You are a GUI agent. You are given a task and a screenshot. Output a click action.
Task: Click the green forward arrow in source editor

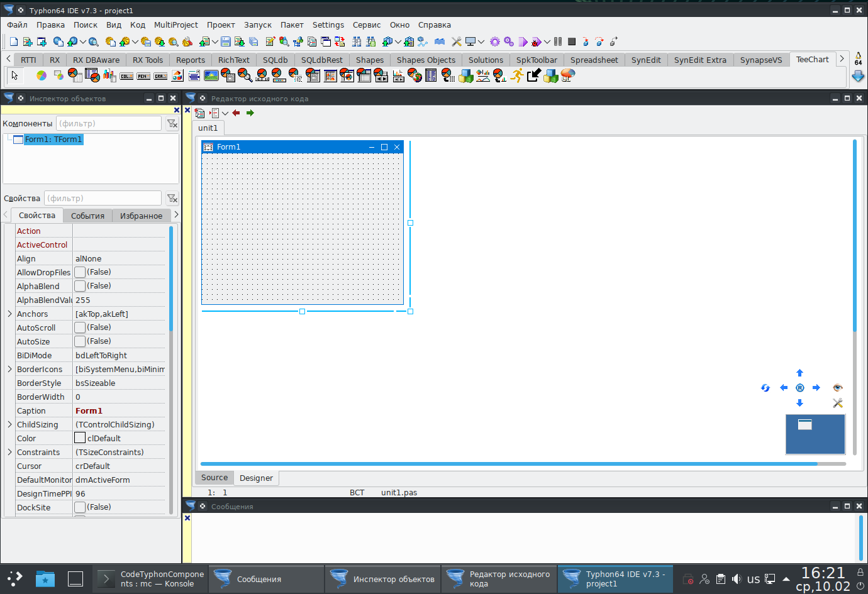pos(250,113)
